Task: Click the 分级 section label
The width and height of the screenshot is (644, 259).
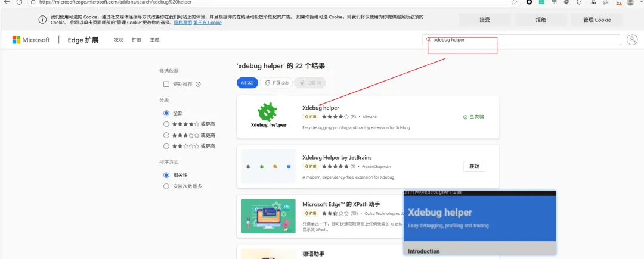Action: [x=165, y=100]
